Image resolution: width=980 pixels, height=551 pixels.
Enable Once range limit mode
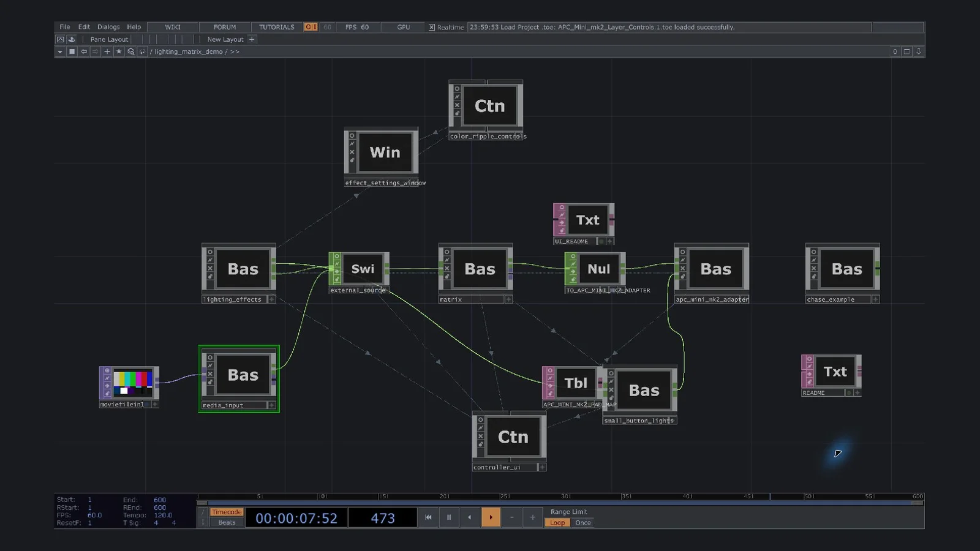(583, 523)
